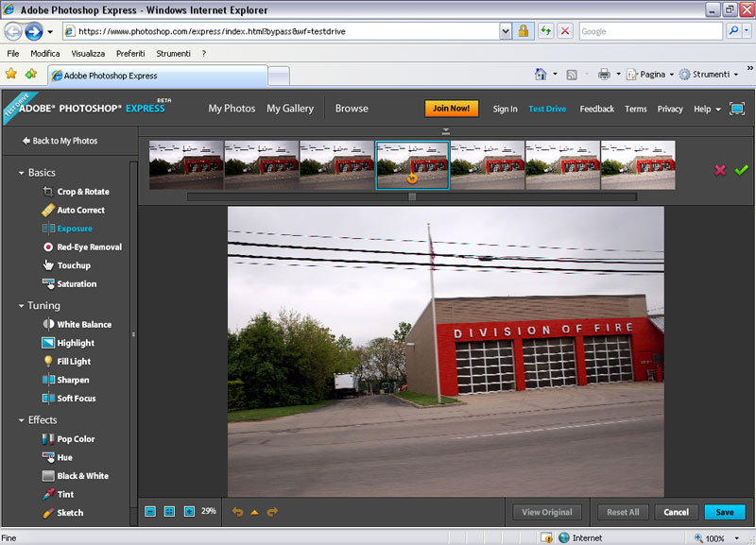Viewport: 756px width, 545px height.
Task: Select the darkest exposure thumbnail (first)
Action: click(186, 164)
